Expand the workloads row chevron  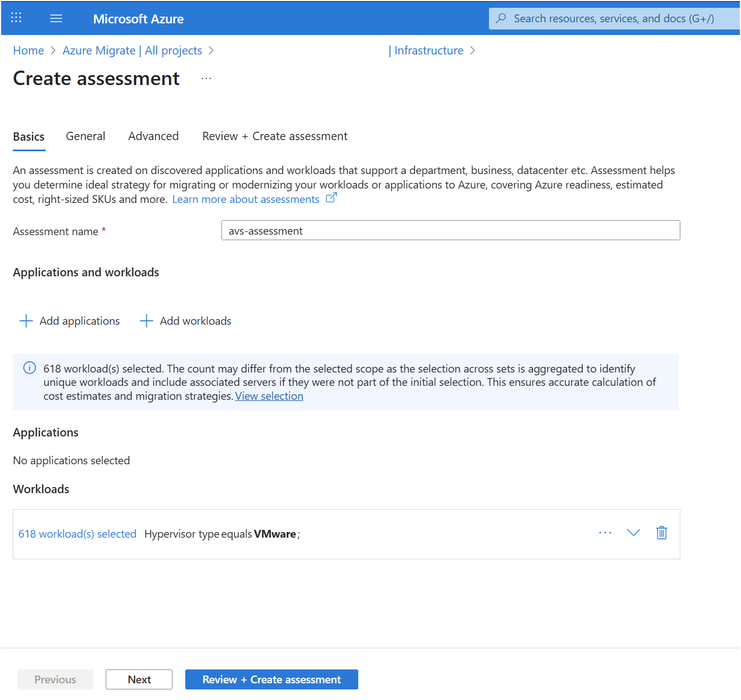633,533
